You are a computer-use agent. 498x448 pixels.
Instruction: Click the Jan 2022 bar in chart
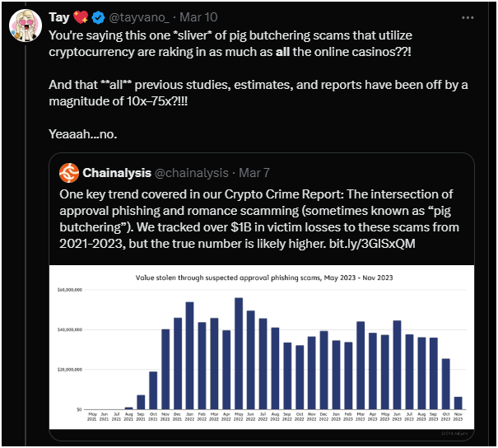[189, 356]
